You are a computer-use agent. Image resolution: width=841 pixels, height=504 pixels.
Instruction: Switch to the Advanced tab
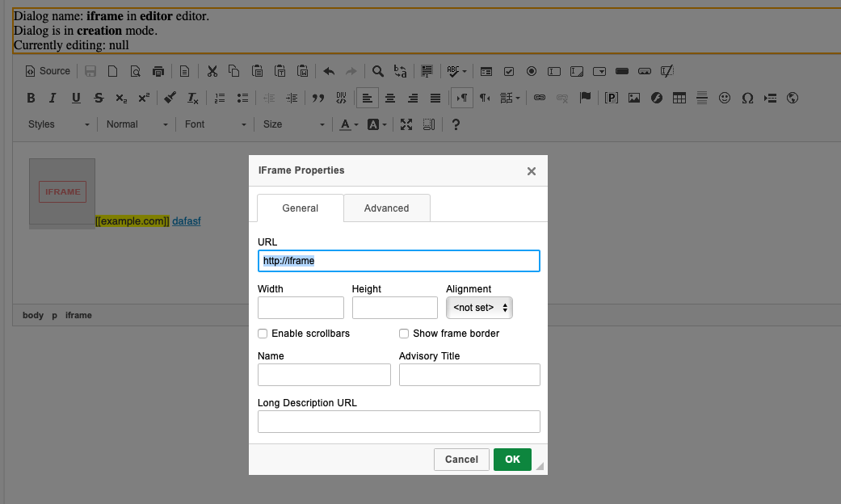pyautogui.click(x=386, y=208)
